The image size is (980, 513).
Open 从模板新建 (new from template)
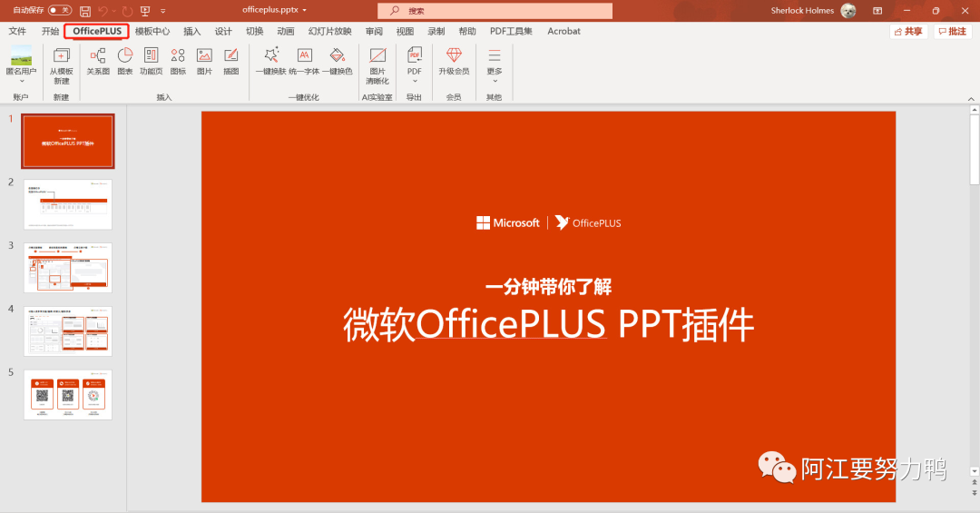[62, 65]
